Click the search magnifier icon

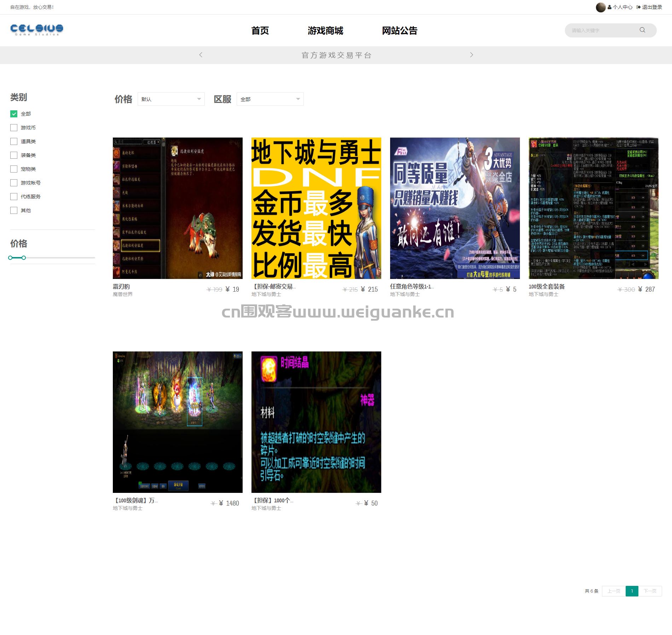[642, 30]
